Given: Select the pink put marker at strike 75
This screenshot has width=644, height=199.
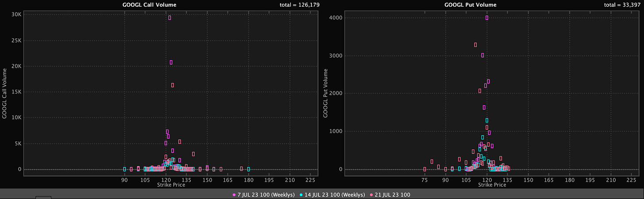Looking at the screenshot, I should pos(425,169).
